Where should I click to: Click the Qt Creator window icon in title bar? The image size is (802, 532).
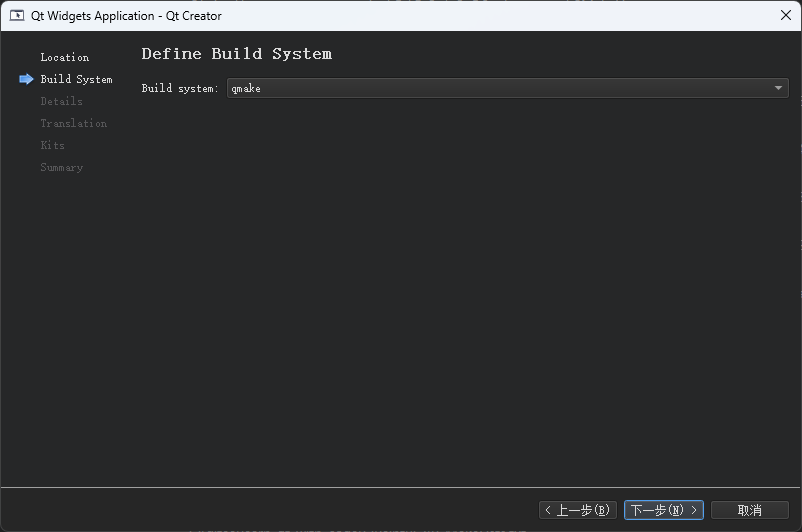(17, 16)
